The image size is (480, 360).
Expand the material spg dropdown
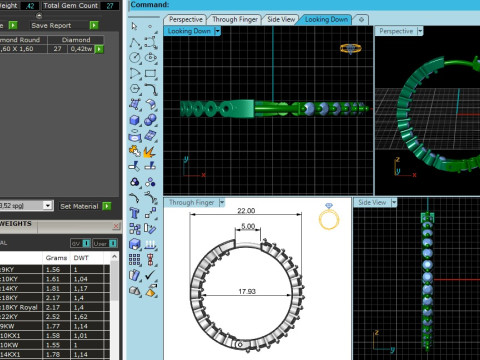pos(48,206)
